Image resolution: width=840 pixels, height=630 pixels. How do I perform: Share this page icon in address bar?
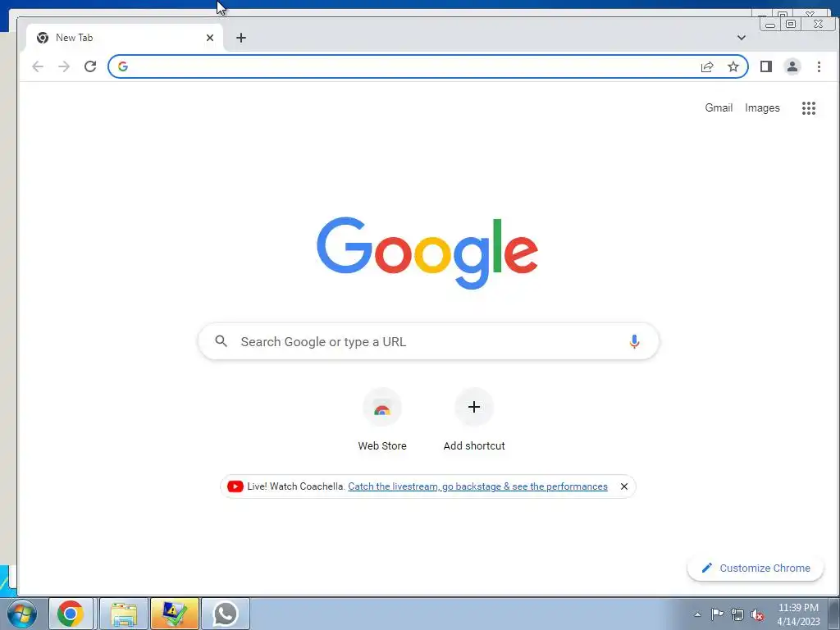click(x=707, y=66)
